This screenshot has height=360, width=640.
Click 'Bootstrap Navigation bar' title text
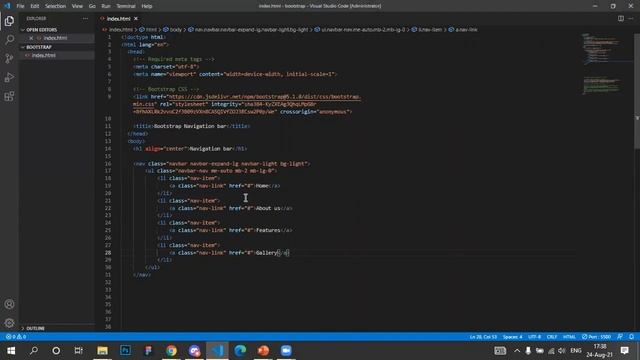point(190,127)
